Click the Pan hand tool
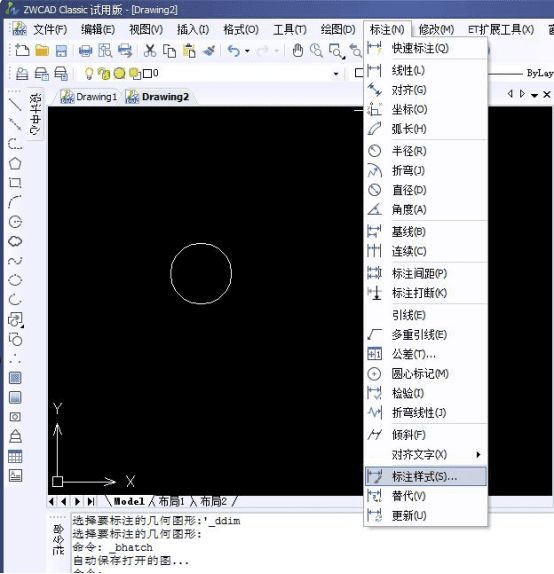The height and width of the screenshot is (574, 554). point(298,50)
